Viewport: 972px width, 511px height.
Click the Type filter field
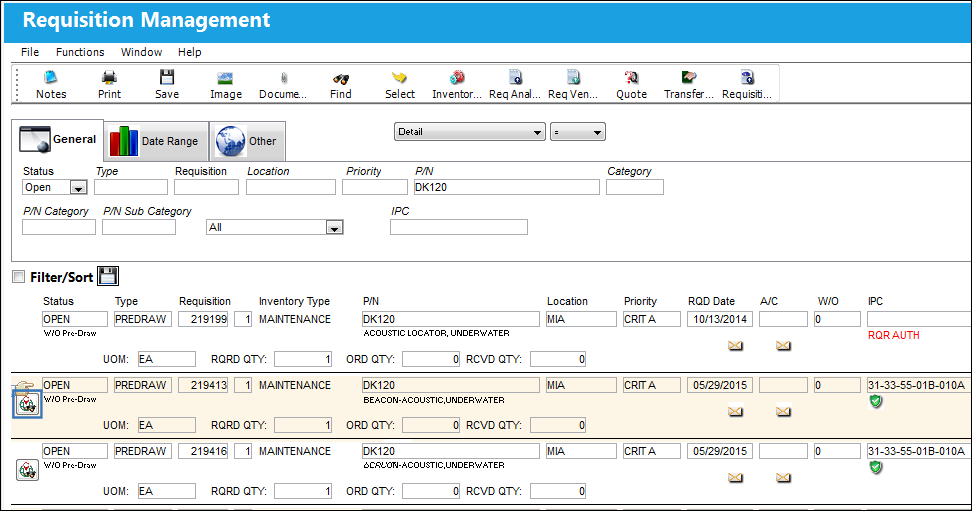131,187
